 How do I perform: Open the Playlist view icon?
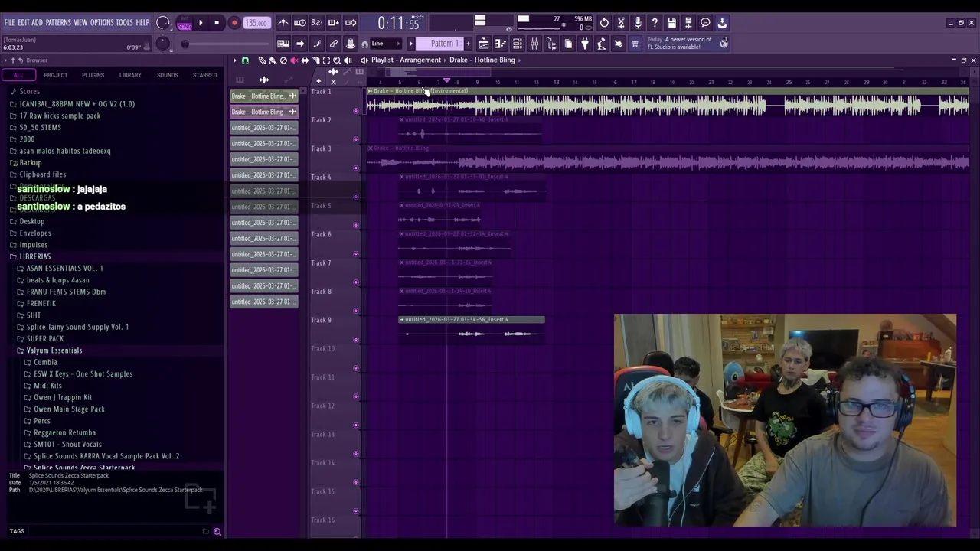click(x=484, y=44)
